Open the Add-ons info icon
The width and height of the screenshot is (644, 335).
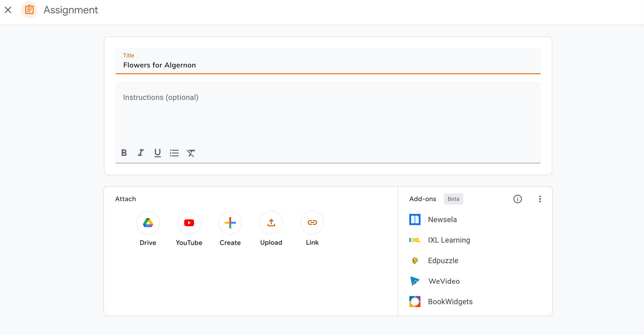pyautogui.click(x=518, y=199)
